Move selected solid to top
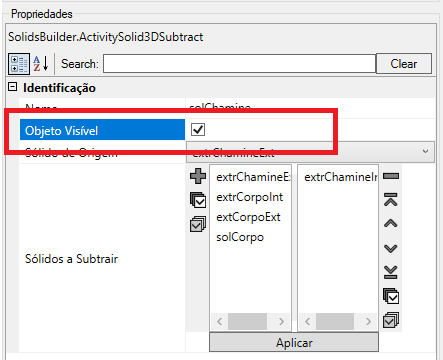The image size is (443, 360). 391,199
